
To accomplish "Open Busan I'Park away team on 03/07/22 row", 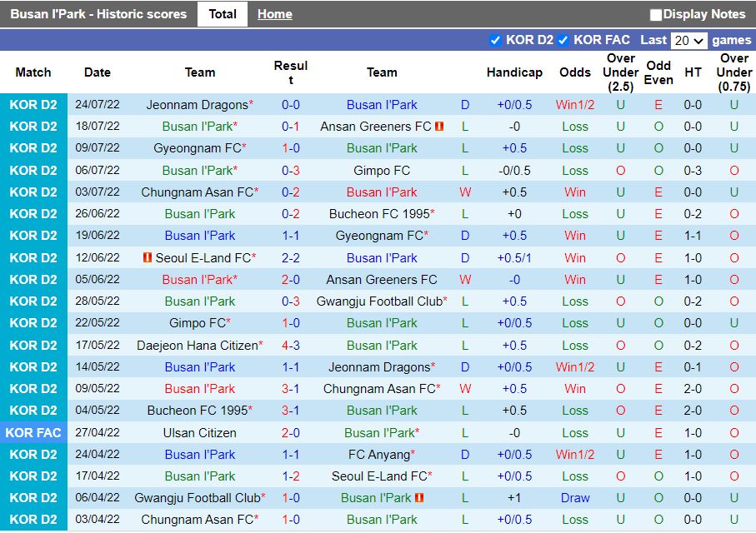I will tap(382, 192).
